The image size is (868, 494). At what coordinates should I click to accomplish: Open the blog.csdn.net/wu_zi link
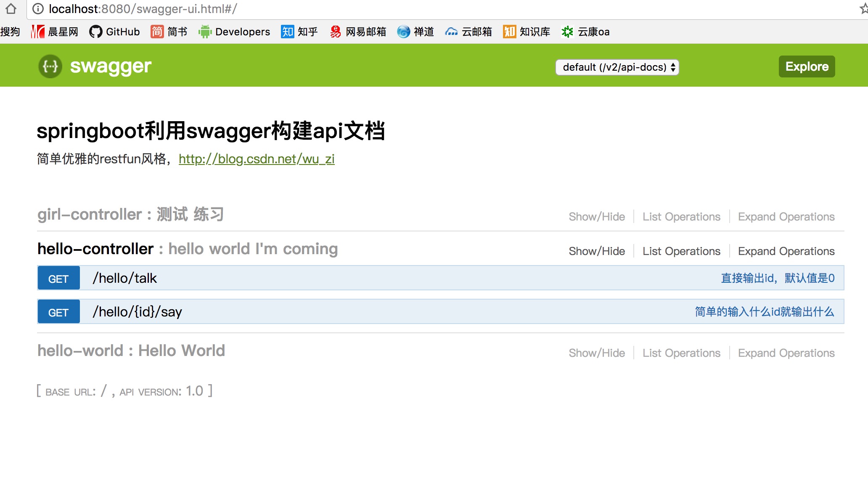tap(257, 159)
